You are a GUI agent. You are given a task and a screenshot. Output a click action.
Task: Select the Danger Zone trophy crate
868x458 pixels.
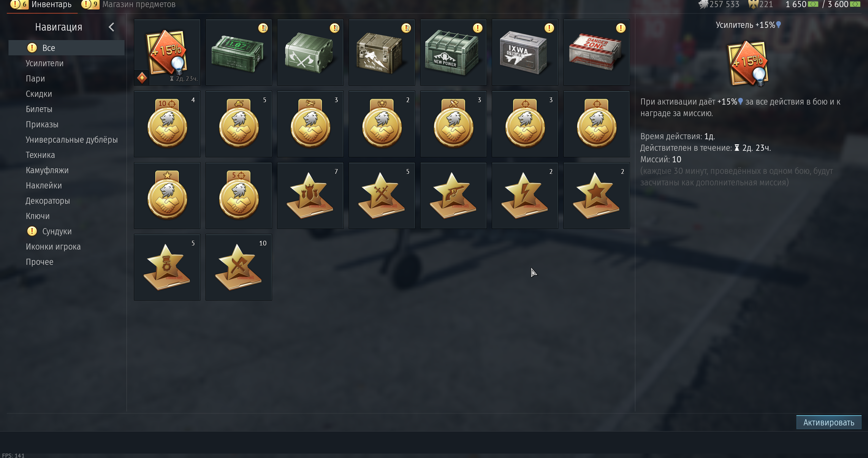596,52
